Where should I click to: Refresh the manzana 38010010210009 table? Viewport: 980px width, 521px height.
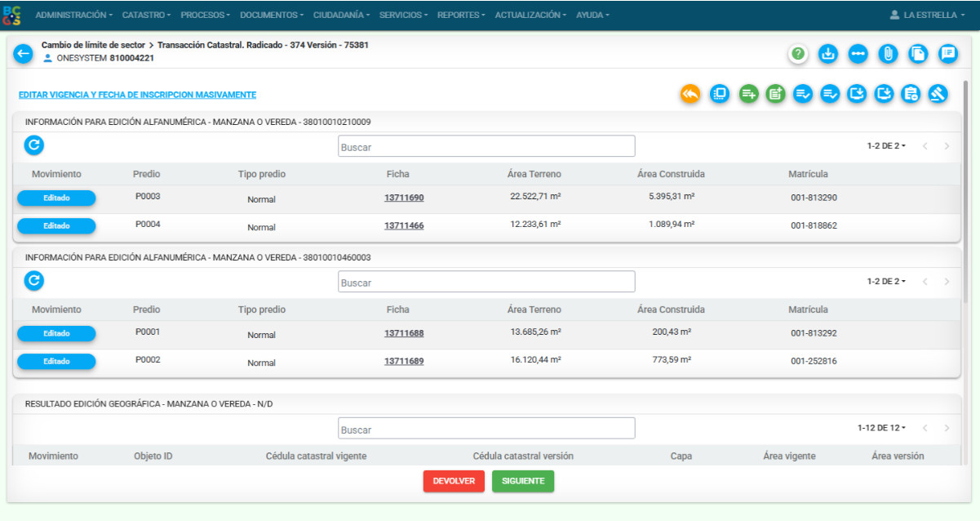point(33,145)
